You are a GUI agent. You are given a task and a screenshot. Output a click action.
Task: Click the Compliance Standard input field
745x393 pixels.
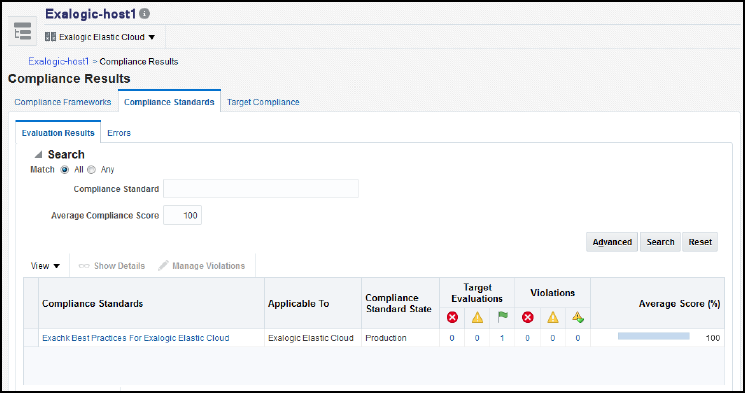pos(261,189)
